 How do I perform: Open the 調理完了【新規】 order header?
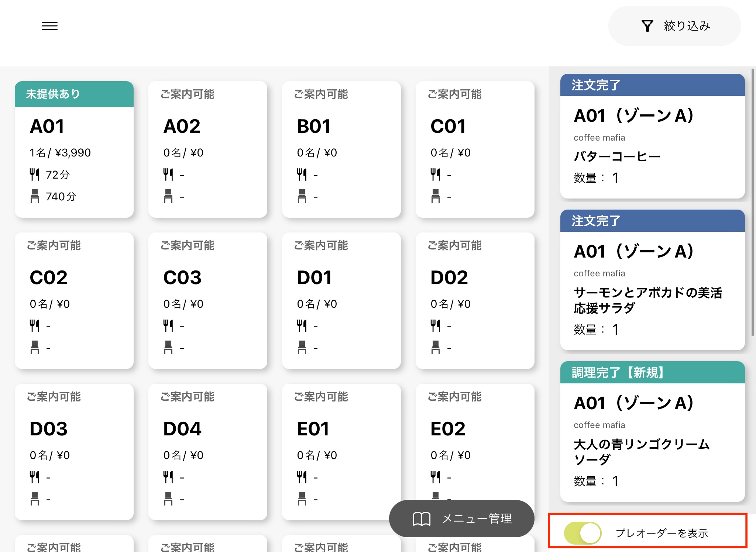point(652,373)
